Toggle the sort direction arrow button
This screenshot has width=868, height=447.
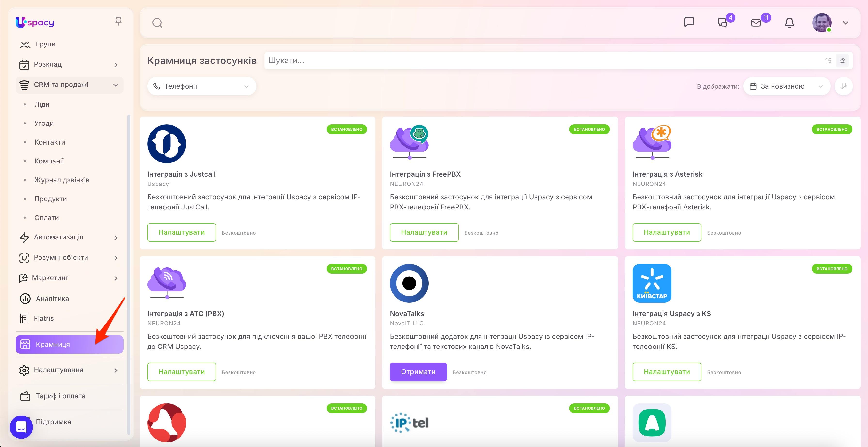pos(844,86)
